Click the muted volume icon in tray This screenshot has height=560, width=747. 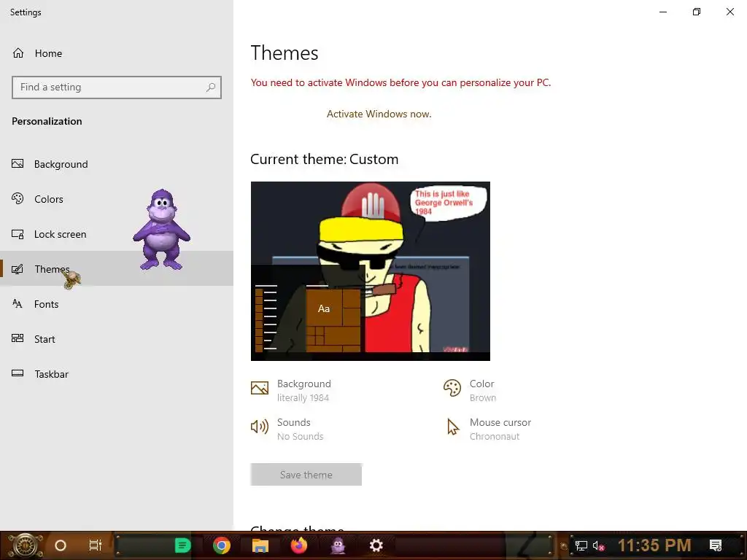[598, 545]
